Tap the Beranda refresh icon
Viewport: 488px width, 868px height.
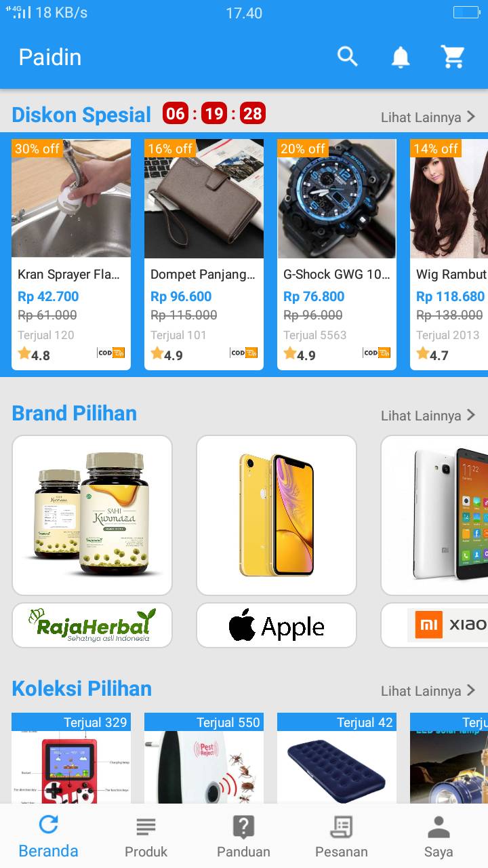(x=48, y=825)
